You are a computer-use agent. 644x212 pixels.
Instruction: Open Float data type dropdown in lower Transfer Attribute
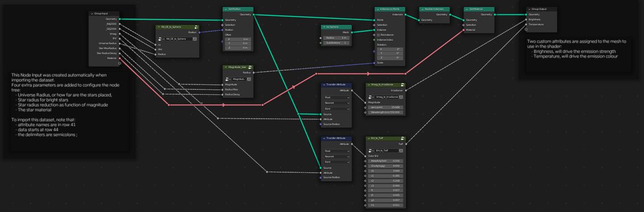coord(336,151)
